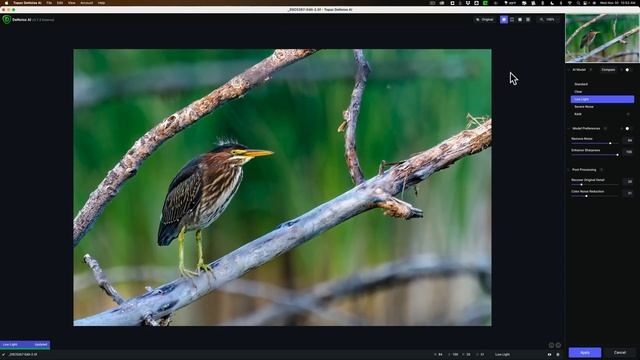Click the Low Light label in status bar
The height and width of the screenshot is (360, 640).
pyautogui.click(x=502, y=354)
